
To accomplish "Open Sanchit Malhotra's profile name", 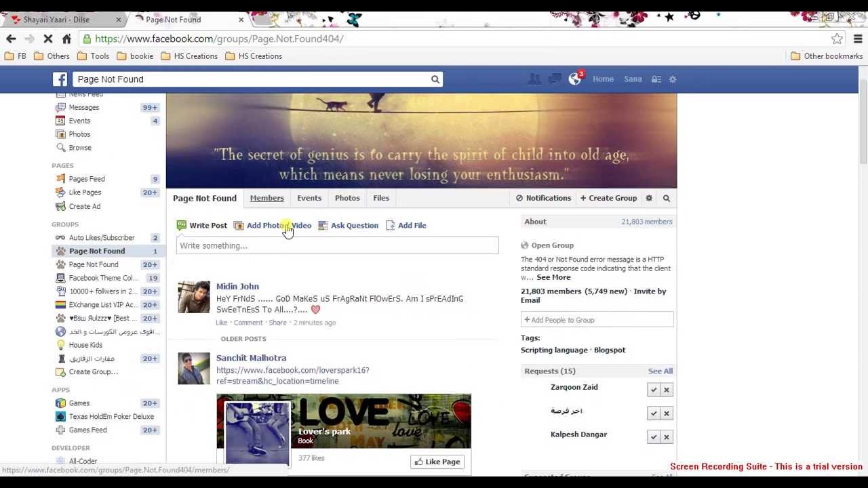I will [x=251, y=358].
